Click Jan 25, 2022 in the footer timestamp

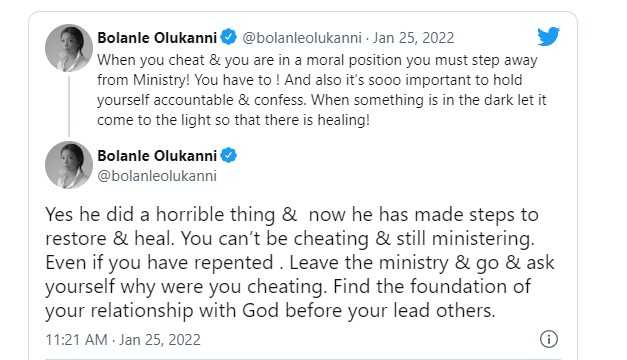point(160,340)
